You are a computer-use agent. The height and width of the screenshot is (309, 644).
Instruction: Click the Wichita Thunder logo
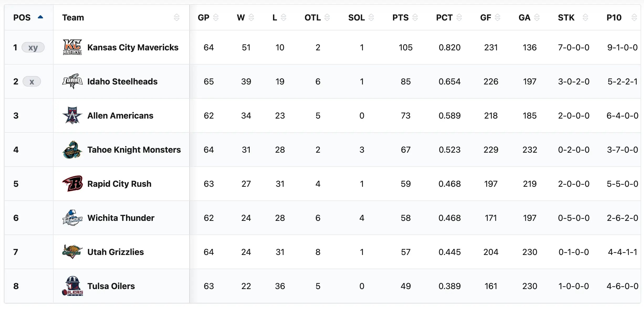coord(72,218)
